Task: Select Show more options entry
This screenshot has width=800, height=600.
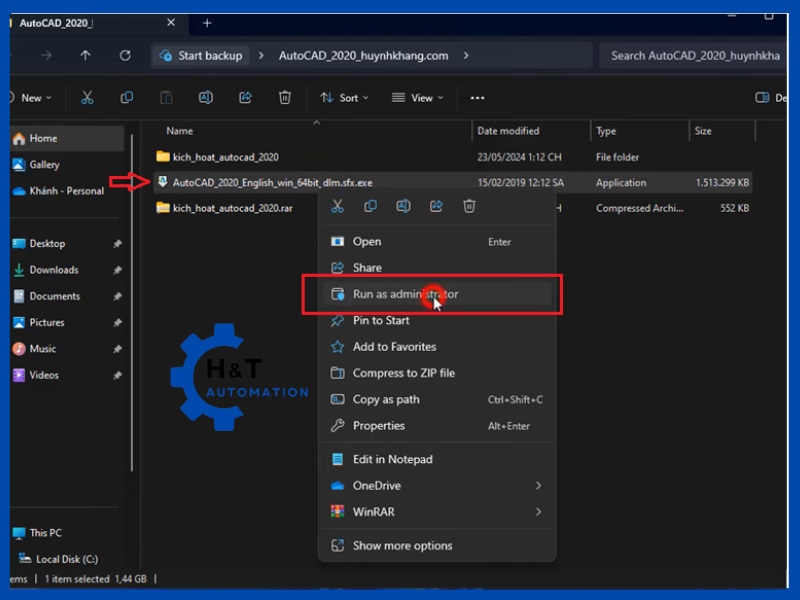Action: click(x=402, y=546)
